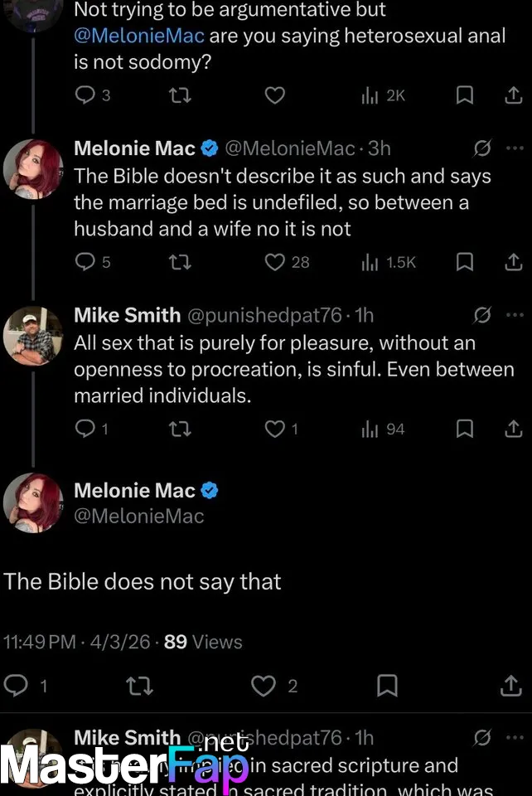View analytics showing 1.5K views
The height and width of the screenshot is (796, 532).
click(389, 262)
